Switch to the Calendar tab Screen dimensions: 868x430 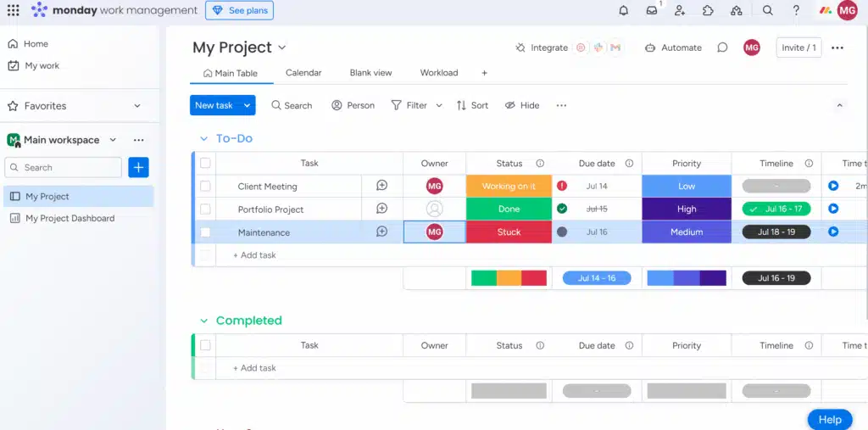pyautogui.click(x=303, y=73)
